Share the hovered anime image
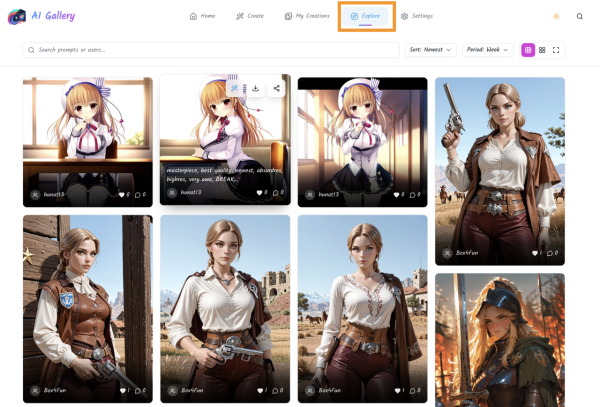Viewport: 600px width, 407px height. point(277,88)
